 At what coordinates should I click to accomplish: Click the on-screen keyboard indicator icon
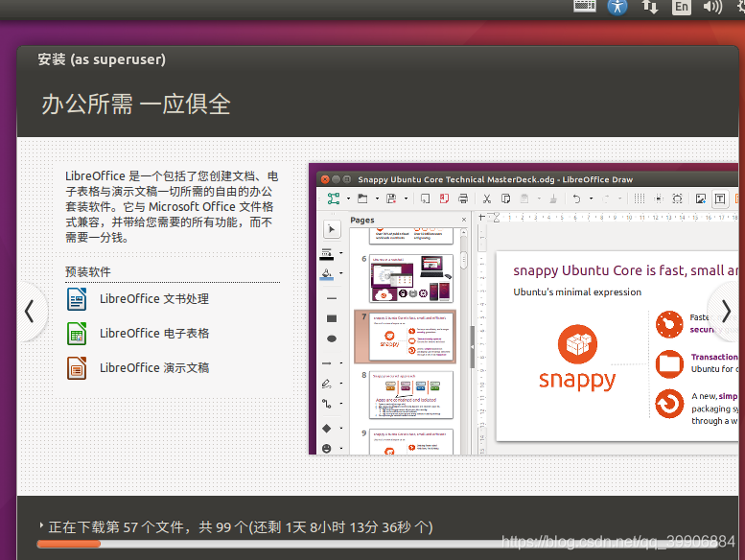pyautogui.click(x=585, y=6)
